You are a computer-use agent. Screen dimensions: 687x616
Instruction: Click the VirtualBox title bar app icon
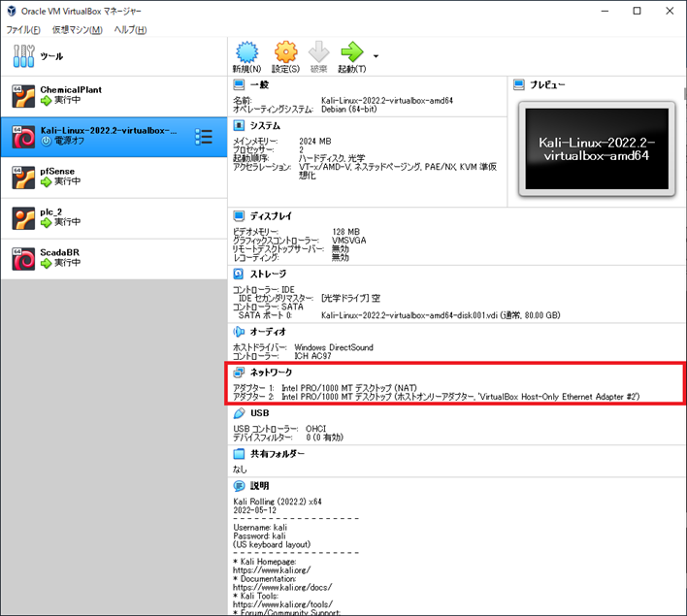tap(12, 11)
